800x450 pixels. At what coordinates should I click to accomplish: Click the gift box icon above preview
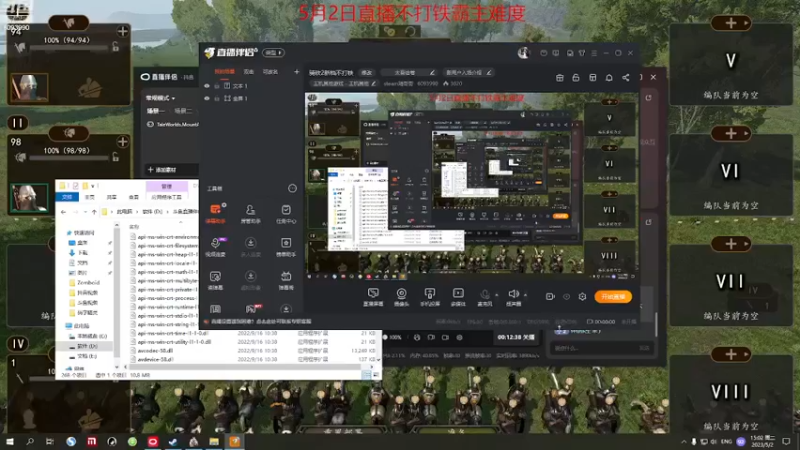point(560,78)
